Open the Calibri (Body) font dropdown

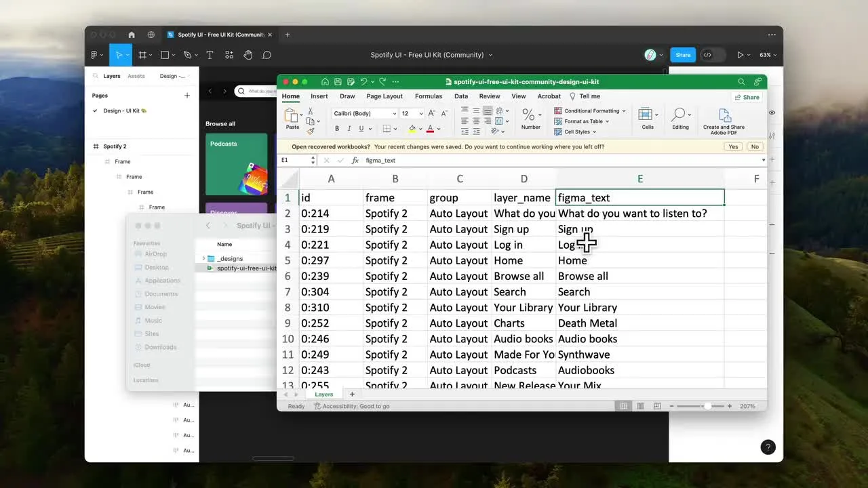coord(364,114)
